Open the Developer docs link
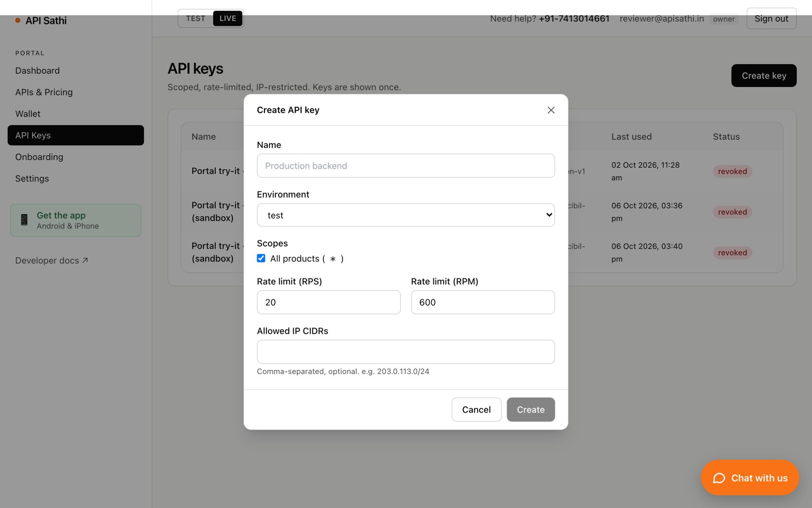 pyautogui.click(x=52, y=261)
